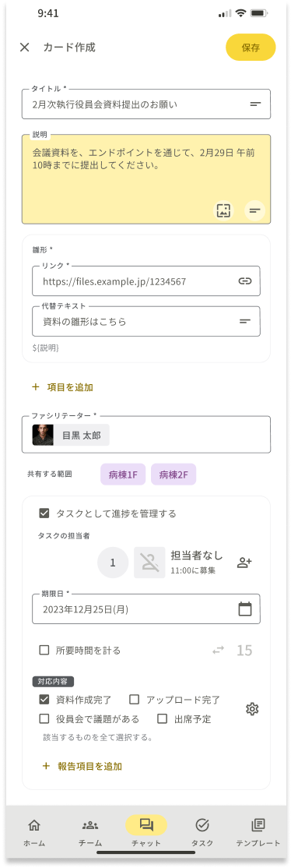Screen dimensions: 291x868
Task: Open the ファシリテーター selection field
Action: (x=146, y=435)
